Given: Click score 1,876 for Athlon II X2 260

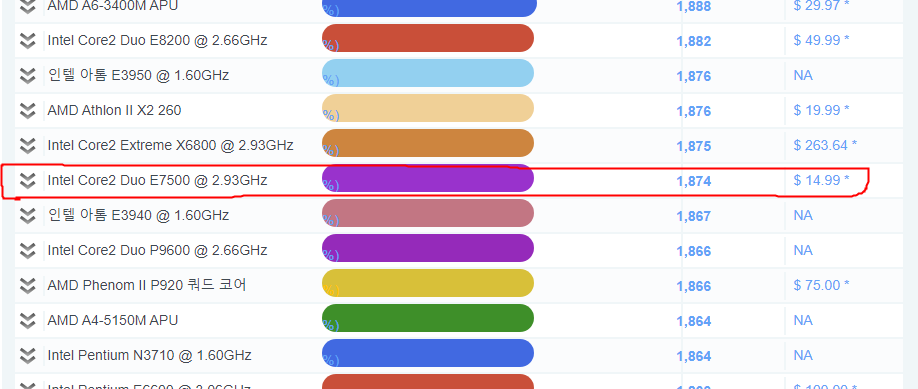Looking at the screenshot, I should coord(694,111).
